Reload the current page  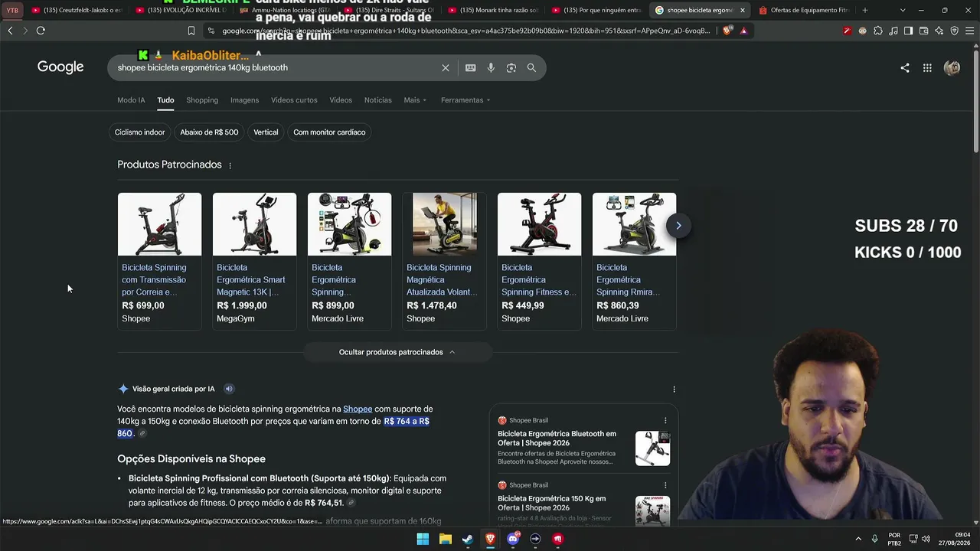41,31
